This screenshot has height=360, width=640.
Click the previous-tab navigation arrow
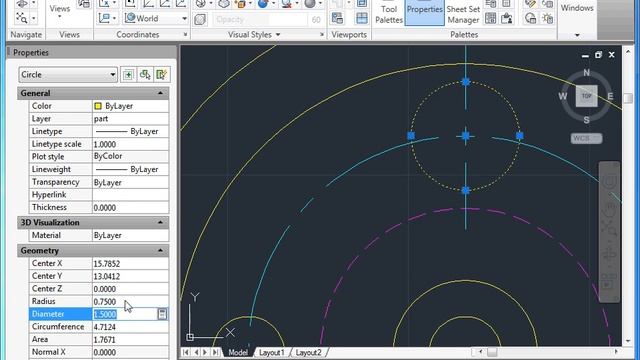pyautogui.click(x=196, y=352)
